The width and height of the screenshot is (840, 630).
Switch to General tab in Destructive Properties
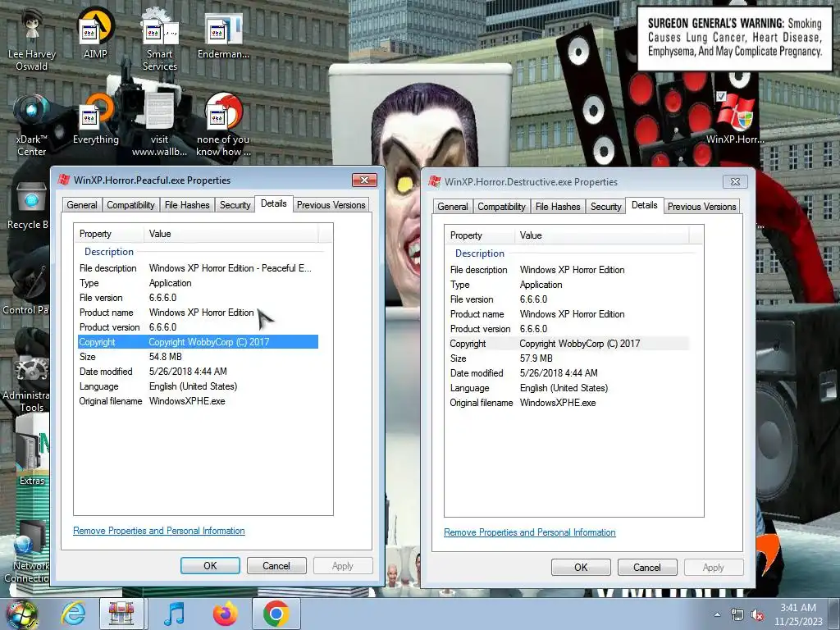pos(453,206)
